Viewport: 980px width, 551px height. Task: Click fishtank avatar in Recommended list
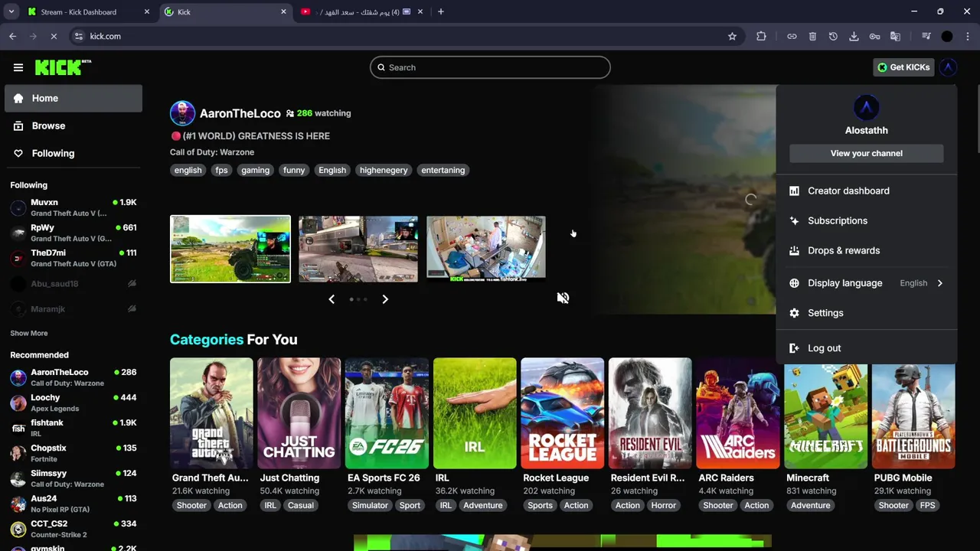[x=18, y=428]
